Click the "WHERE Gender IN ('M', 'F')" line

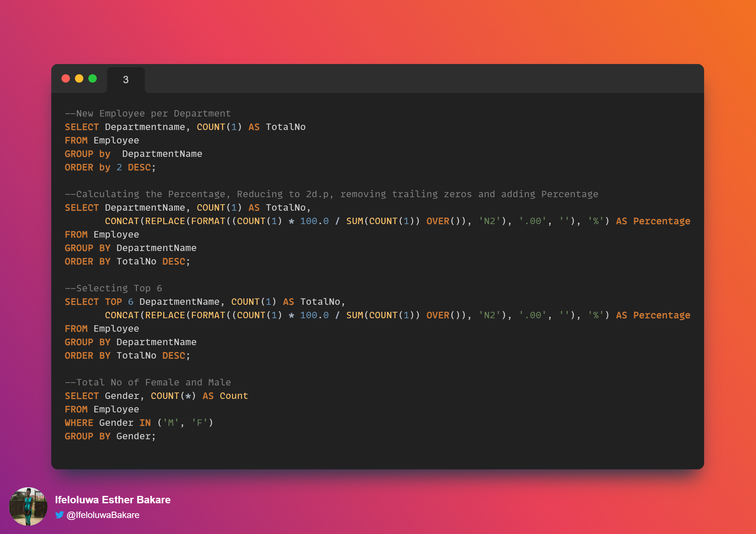tap(139, 423)
